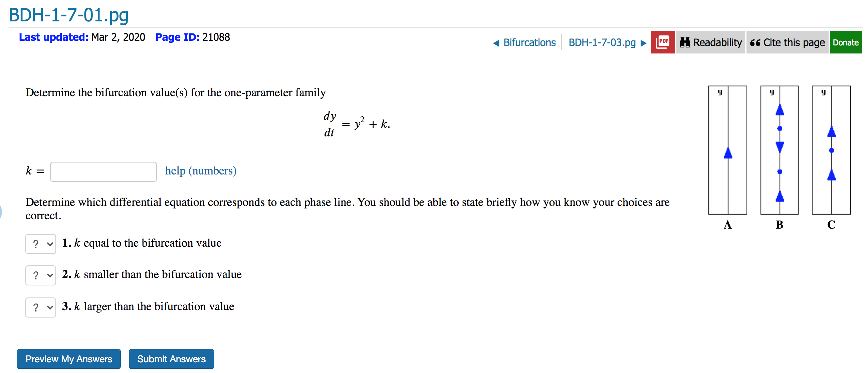Screen dimensions: 868x373
Task: Expand dropdown for k smaller than bifurcation value
Action: (x=40, y=275)
